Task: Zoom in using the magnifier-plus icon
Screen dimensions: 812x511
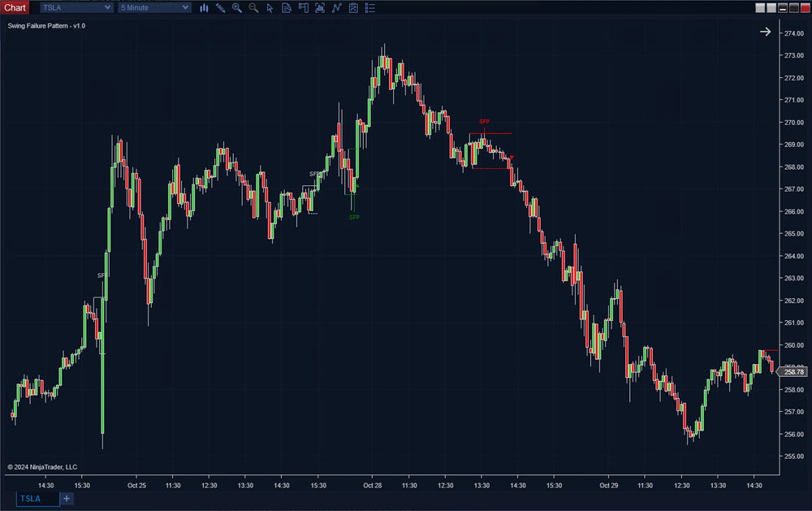Action: coord(236,7)
